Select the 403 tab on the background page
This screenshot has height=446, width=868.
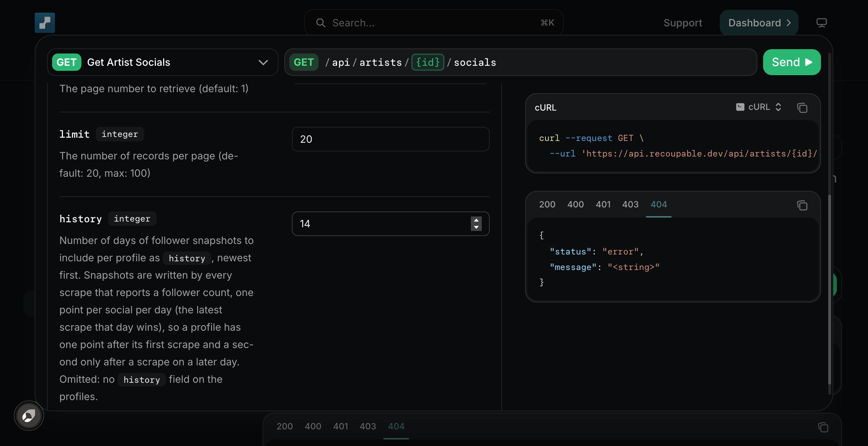click(x=367, y=426)
